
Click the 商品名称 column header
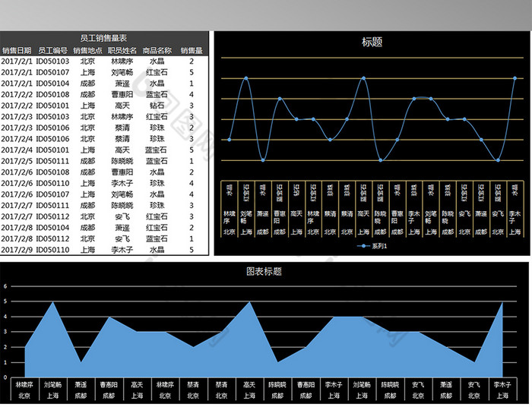(157, 50)
